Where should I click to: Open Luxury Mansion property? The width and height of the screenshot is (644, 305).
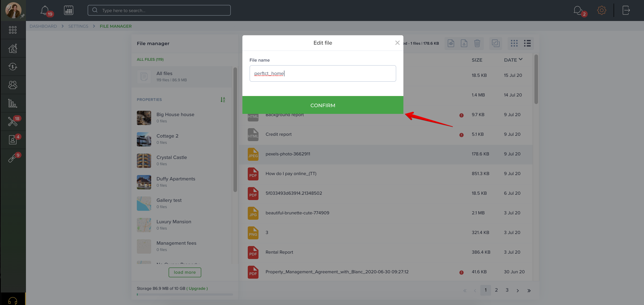pyautogui.click(x=182, y=225)
